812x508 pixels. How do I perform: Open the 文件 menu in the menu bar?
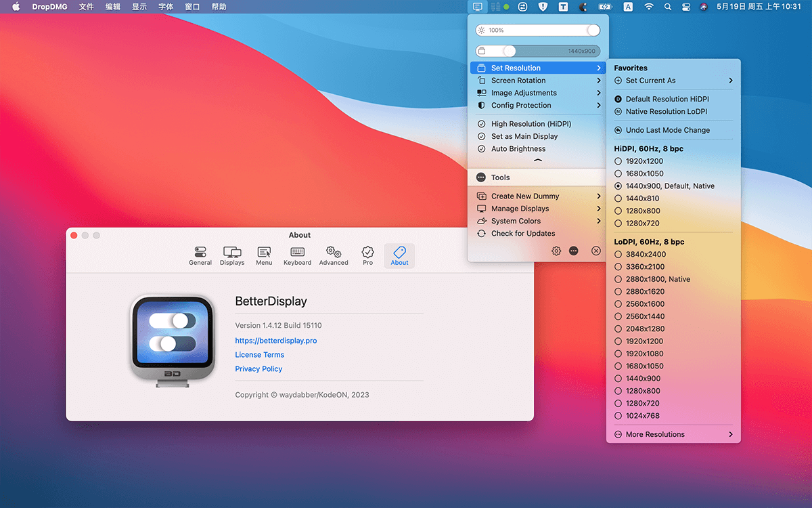86,7
